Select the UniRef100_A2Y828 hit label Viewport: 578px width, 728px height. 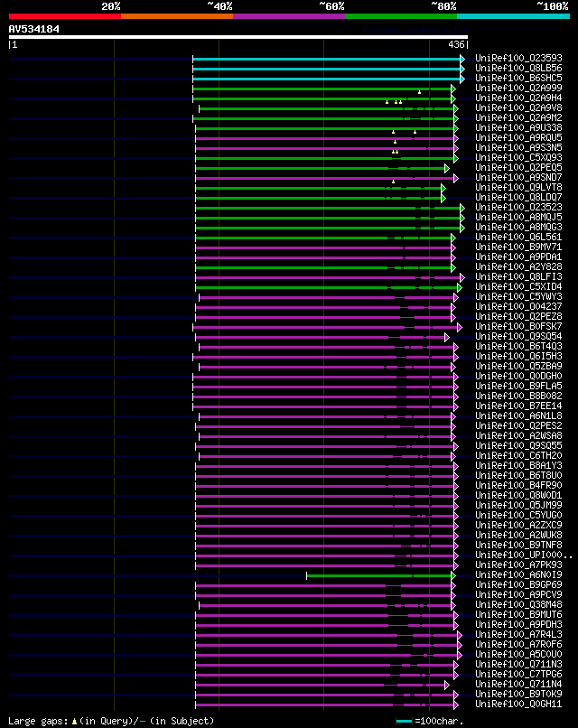[518, 267]
